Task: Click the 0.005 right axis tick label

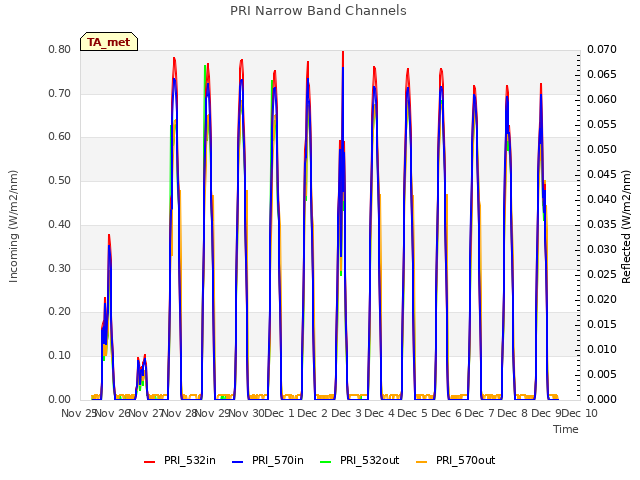Action: coord(602,374)
